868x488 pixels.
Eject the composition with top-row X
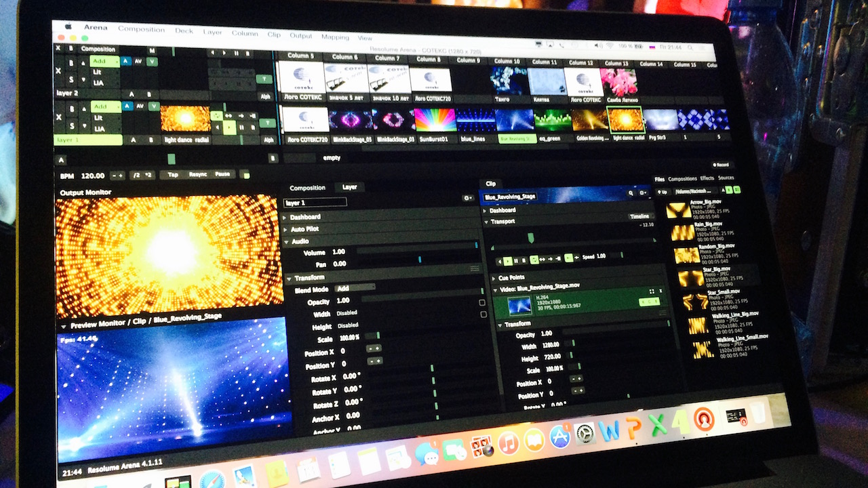pos(58,48)
